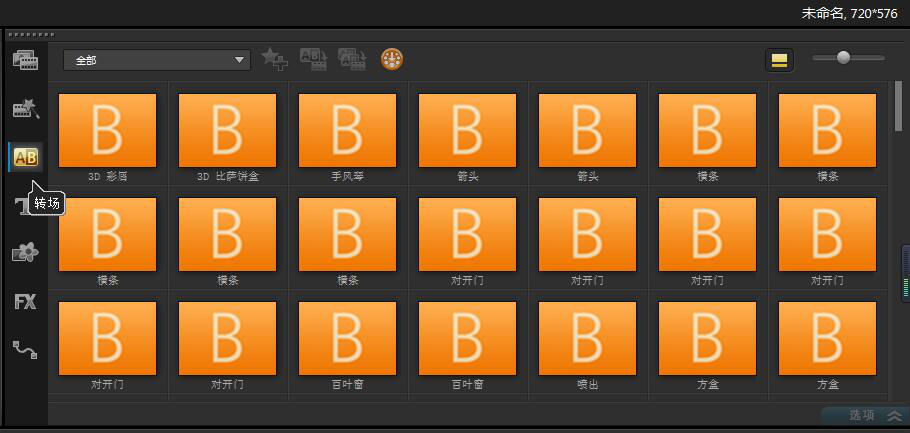Click the library vertical scrollbar
Screen dimensions: 910x433
pyautogui.click(x=898, y=110)
